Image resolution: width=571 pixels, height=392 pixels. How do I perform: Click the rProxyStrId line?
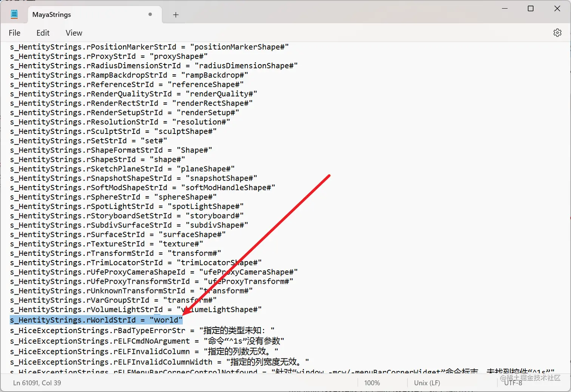pos(109,56)
